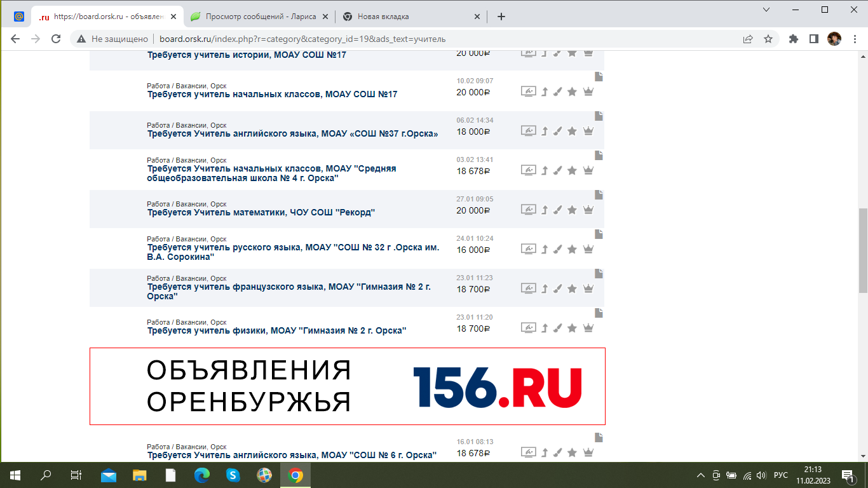
Task: Open the ad учитель физики, Гимназия № 2
Action: (277, 330)
